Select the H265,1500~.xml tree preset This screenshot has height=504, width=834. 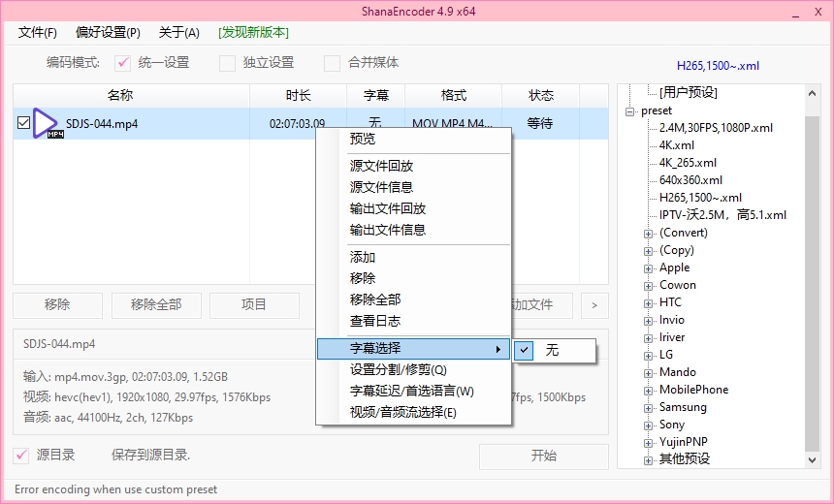click(x=700, y=198)
